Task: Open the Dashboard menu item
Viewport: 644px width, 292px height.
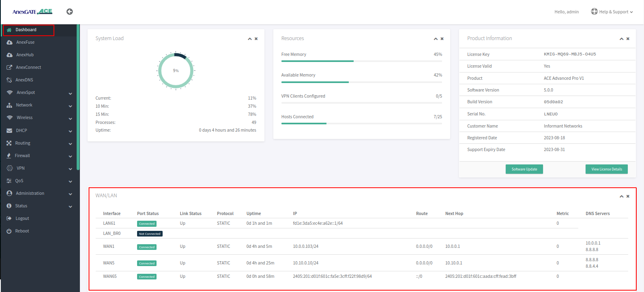Action: click(x=26, y=30)
